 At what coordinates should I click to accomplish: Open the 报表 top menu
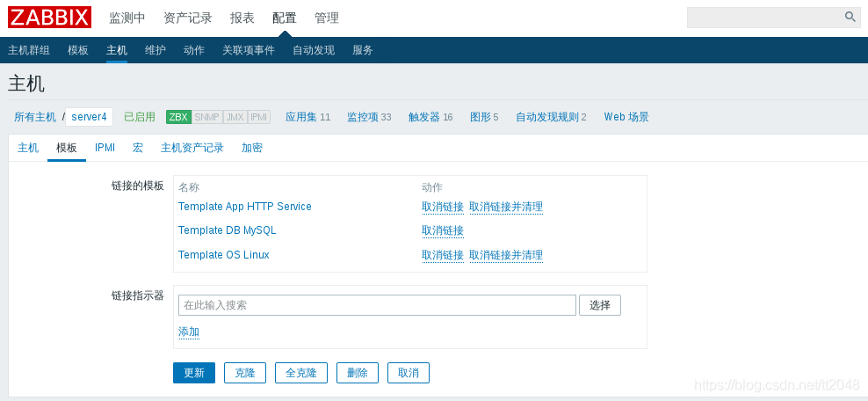click(242, 18)
